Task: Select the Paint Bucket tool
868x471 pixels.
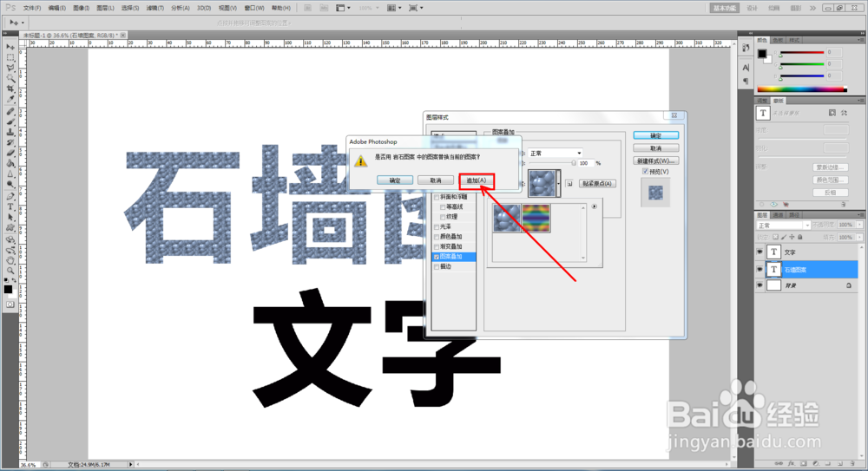Action: pos(10,164)
